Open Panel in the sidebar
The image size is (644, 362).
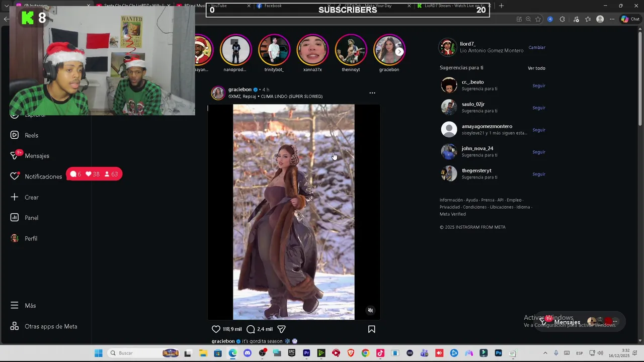(31, 218)
